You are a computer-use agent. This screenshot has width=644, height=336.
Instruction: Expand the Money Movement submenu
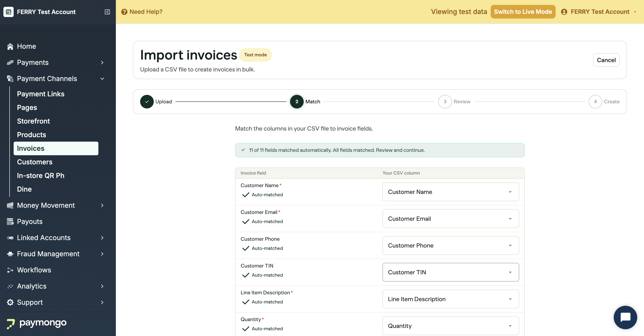tap(102, 205)
